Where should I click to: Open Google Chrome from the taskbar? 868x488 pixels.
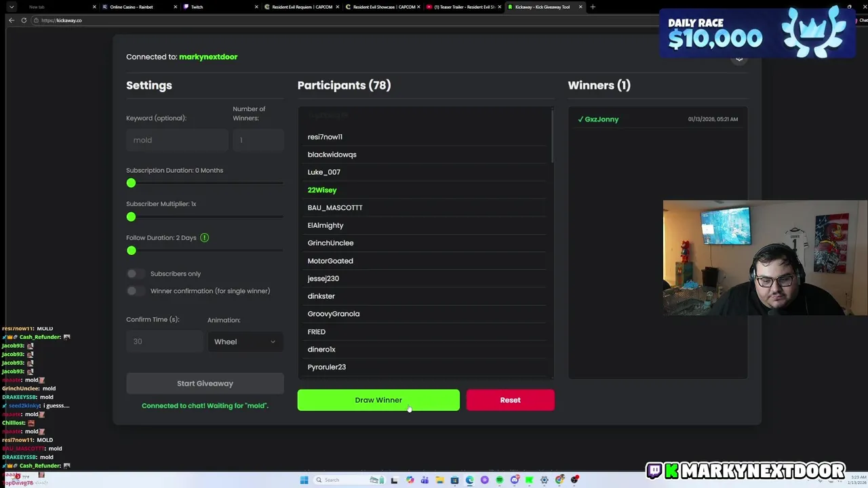point(559,480)
